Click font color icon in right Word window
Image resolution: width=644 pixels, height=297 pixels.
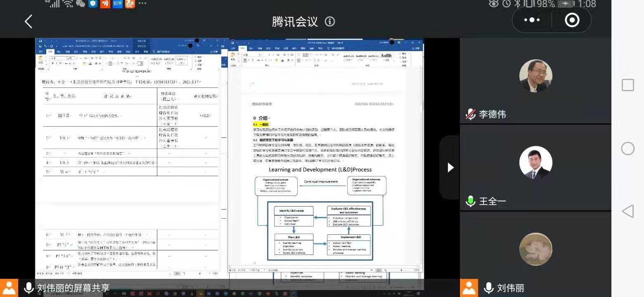[x=282, y=60]
